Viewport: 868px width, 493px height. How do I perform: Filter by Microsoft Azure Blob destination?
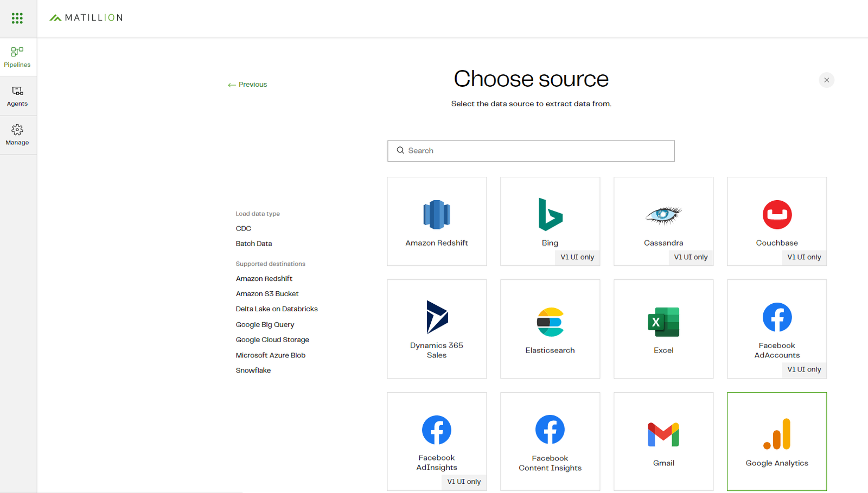[x=271, y=355]
